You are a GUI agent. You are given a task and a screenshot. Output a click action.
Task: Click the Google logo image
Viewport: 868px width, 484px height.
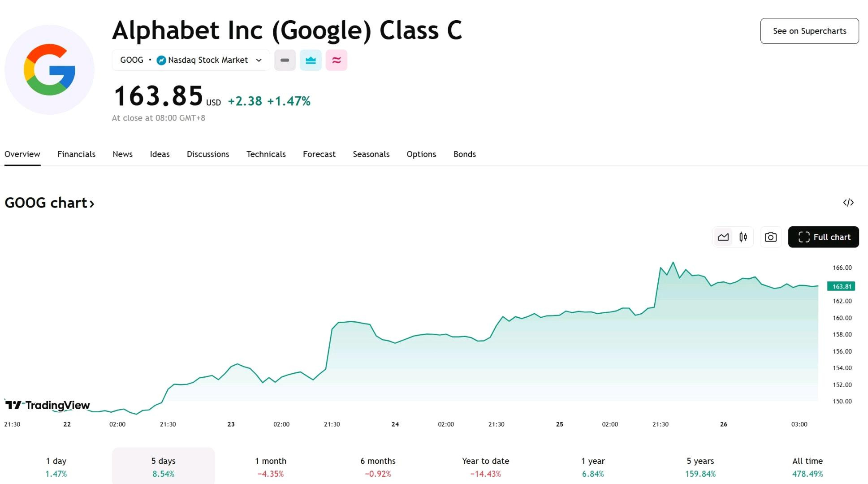click(49, 69)
